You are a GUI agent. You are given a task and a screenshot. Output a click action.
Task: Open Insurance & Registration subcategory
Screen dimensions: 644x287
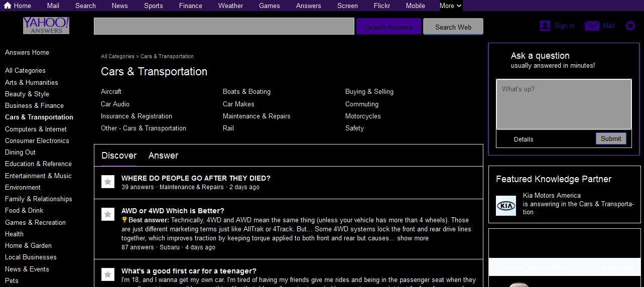[137, 116]
